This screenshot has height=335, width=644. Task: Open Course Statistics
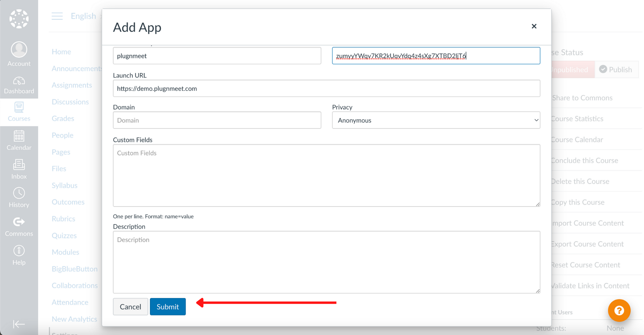pos(577,119)
